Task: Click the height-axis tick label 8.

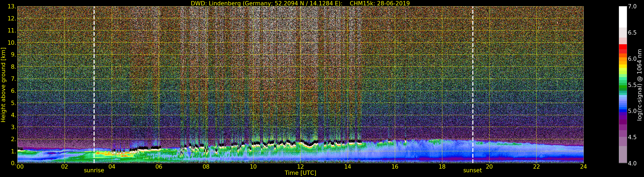Action: point(13,67)
